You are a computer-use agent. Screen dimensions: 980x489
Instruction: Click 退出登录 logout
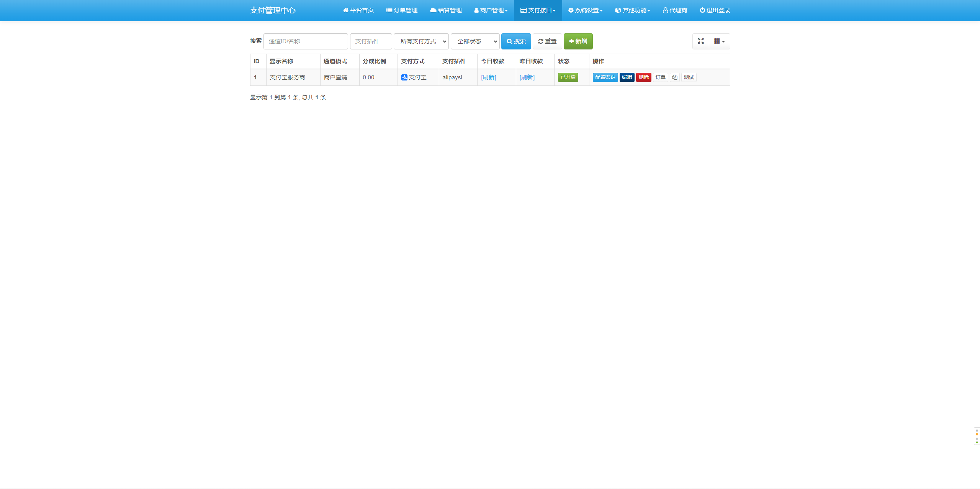[x=715, y=10]
